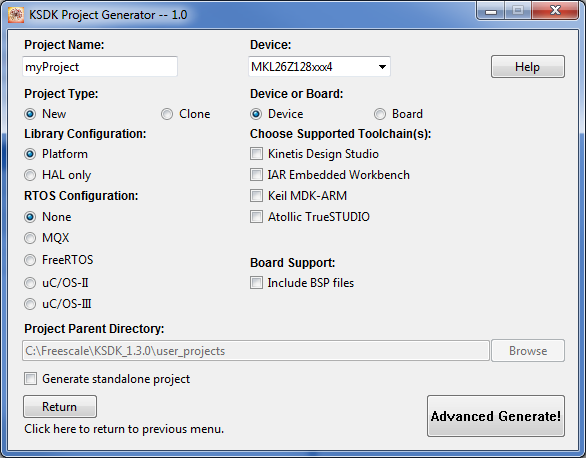Click the 'Project Type:' heading
The width and height of the screenshot is (586, 458).
coord(61,94)
